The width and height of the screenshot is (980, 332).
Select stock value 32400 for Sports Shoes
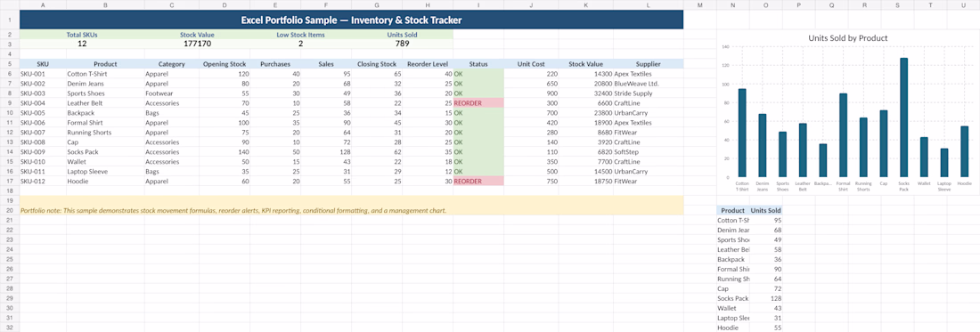pyautogui.click(x=585, y=93)
